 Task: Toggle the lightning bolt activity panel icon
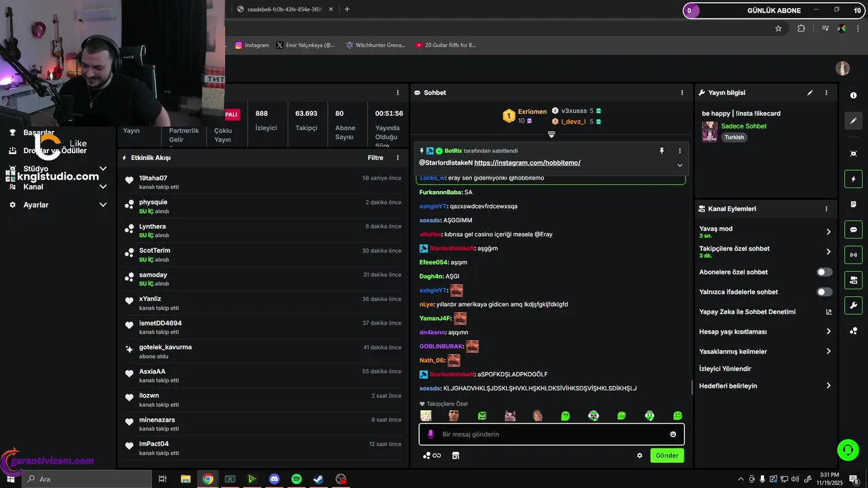click(x=853, y=179)
